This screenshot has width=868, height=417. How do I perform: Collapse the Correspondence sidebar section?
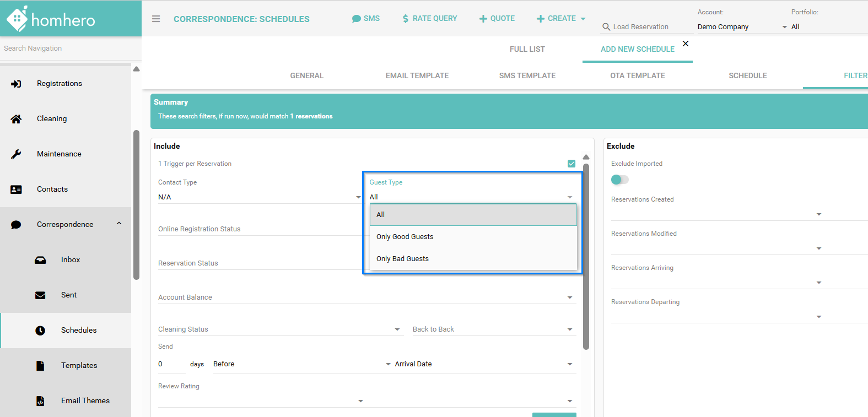119,224
